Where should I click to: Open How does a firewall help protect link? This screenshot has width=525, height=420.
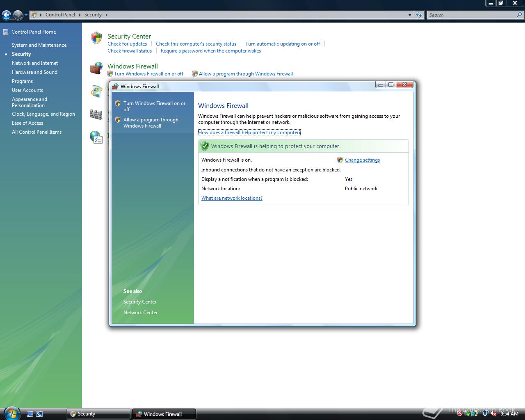tap(249, 132)
